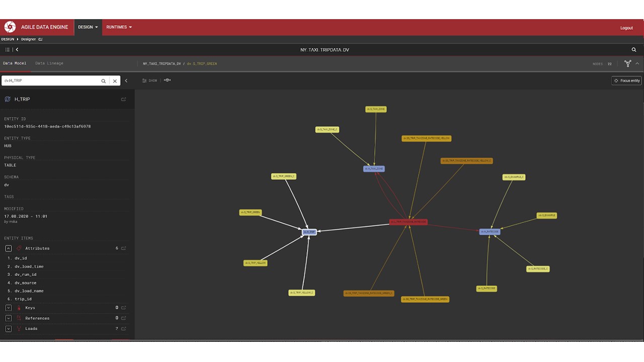Collapse the Attributes section

[x=8, y=248]
